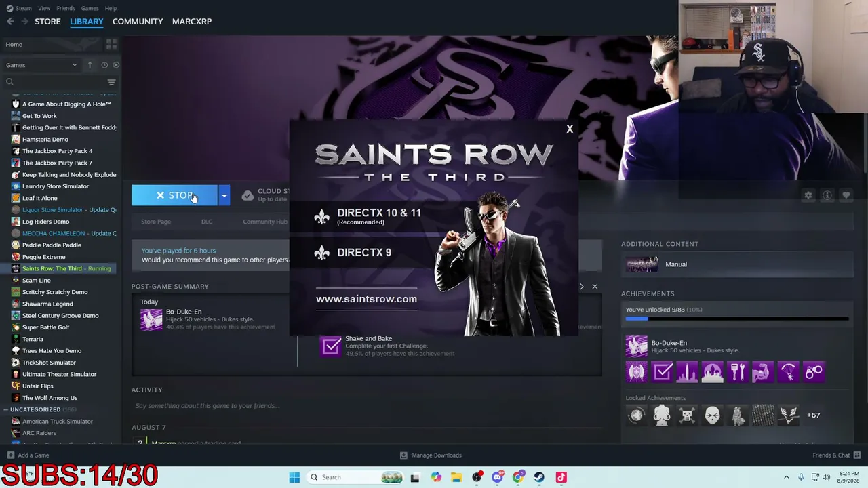Click the Bo-Duke-En icon in Post-Game Summary
This screenshot has width=868, height=488.
point(151,319)
